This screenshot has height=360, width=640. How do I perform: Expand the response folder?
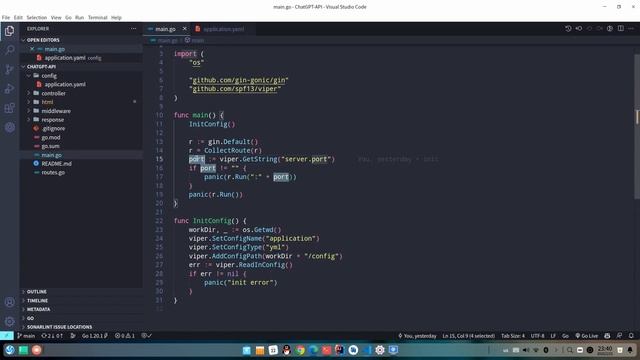tap(81, 120)
